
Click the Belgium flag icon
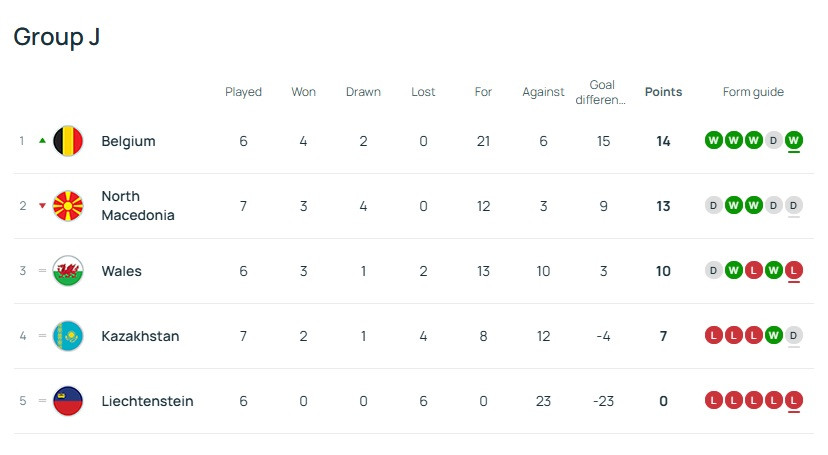click(68, 141)
